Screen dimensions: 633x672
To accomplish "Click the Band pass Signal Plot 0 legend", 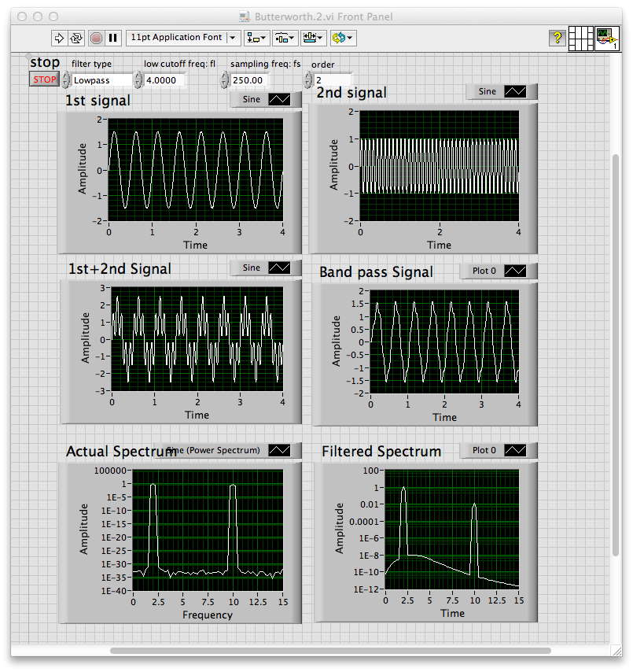I will [x=499, y=271].
